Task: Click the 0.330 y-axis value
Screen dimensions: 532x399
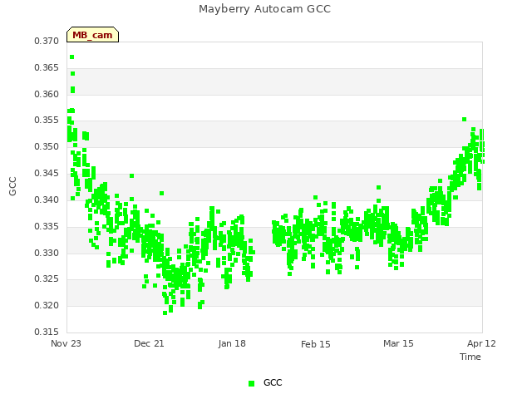Action: point(47,253)
